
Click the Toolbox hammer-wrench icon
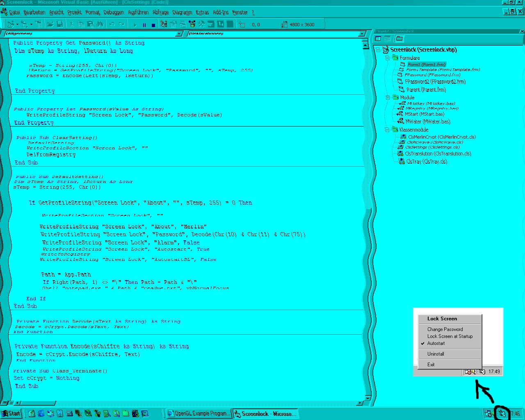[x=201, y=25]
